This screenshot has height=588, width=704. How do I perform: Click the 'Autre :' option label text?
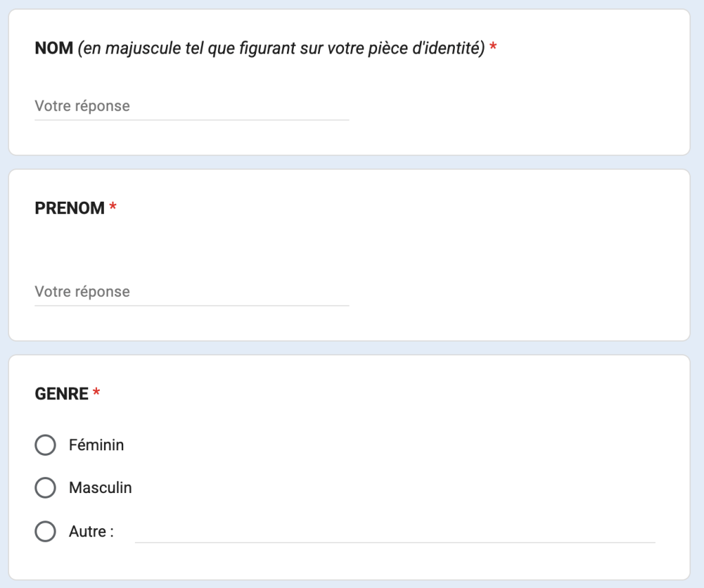(x=91, y=532)
